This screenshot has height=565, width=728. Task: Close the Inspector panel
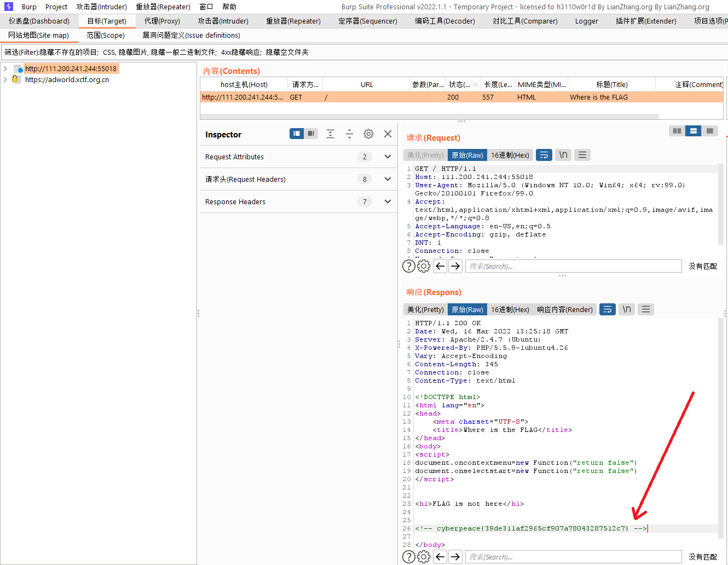click(388, 134)
